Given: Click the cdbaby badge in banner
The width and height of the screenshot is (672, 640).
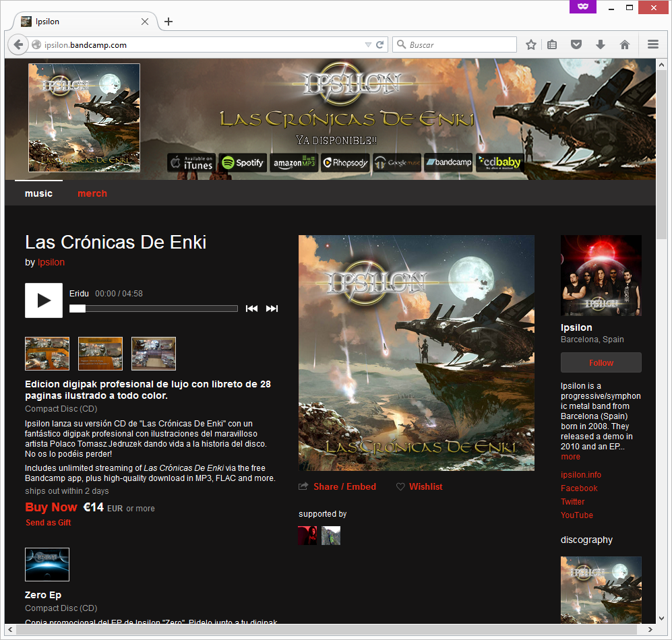Looking at the screenshot, I should click(x=499, y=162).
